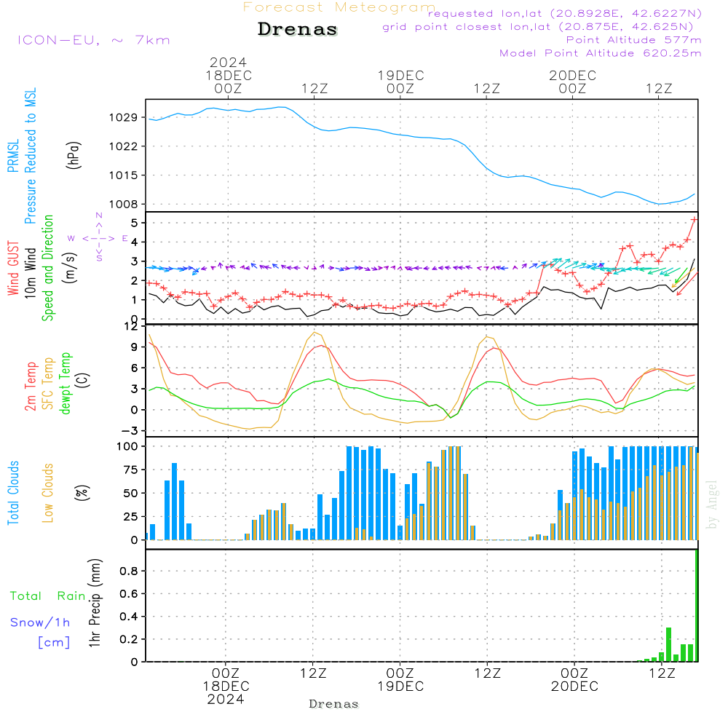The width and height of the screenshot is (728, 728).
Task: Click the green "dewpt Temp" legend label
Action: (x=65, y=383)
